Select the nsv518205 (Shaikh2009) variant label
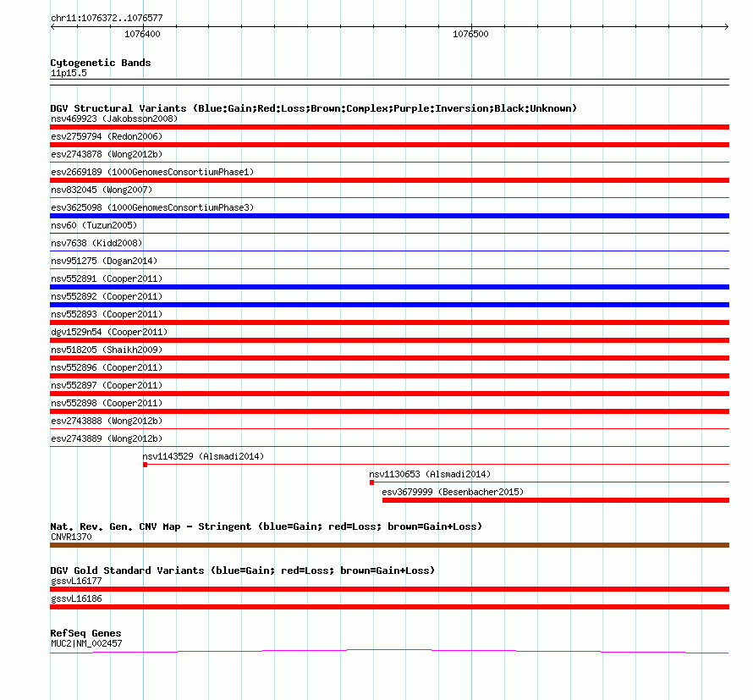 click(x=107, y=350)
